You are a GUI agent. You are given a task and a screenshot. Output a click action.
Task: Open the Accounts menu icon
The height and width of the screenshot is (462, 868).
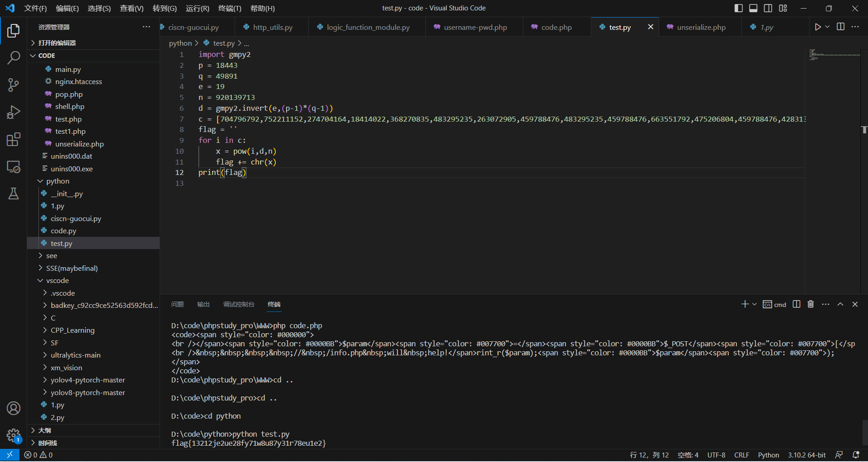pyautogui.click(x=14, y=408)
